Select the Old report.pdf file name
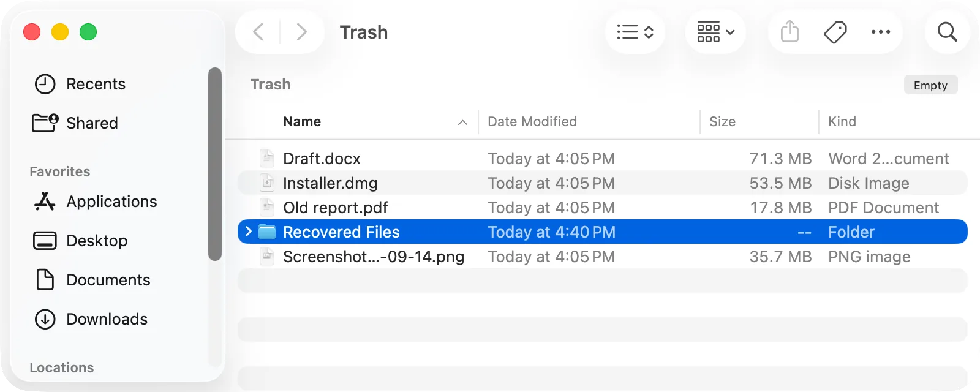 pyautogui.click(x=335, y=208)
